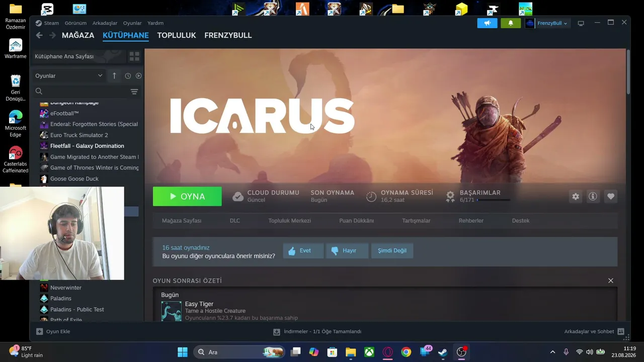Close the post-game summary section

pos(611,281)
